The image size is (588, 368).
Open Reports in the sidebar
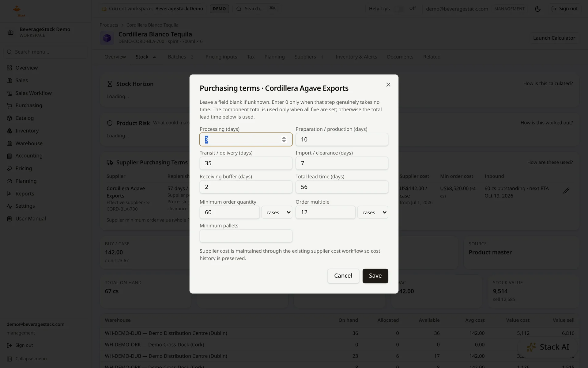24,194
